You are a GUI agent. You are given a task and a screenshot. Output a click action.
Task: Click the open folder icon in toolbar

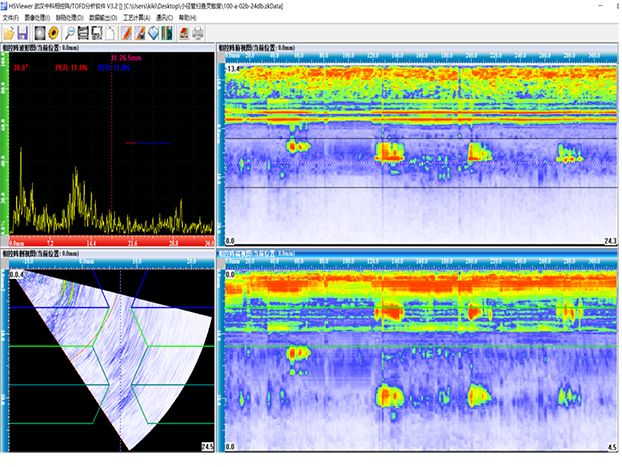(x=8, y=34)
